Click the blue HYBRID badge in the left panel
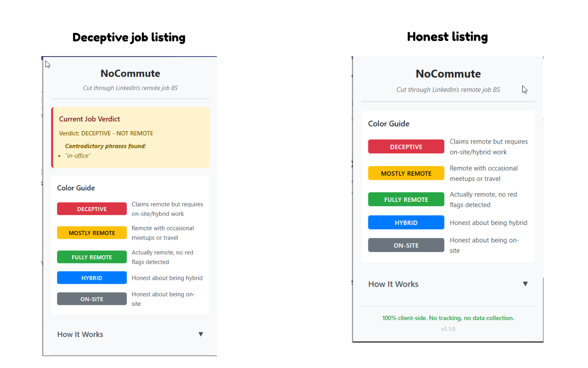 [91, 278]
